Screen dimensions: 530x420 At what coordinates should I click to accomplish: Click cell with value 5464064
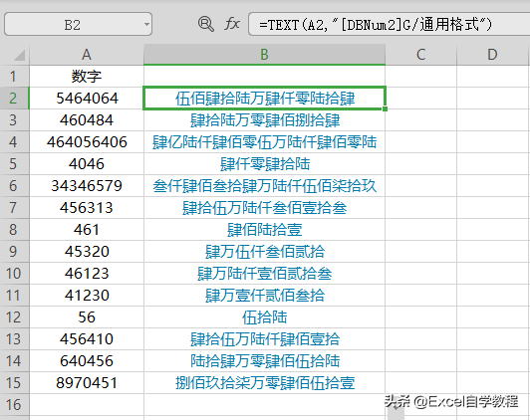(x=87, y=99)
